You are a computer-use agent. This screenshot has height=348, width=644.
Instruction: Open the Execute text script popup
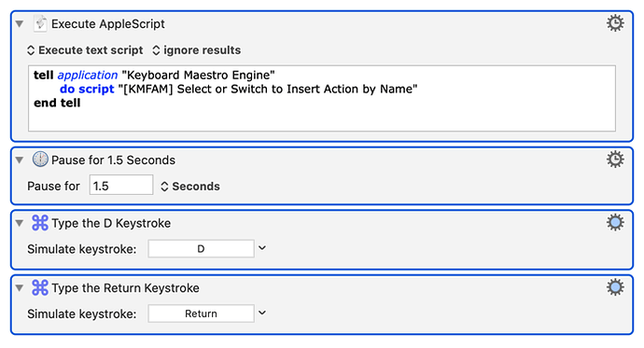[85, 50]
